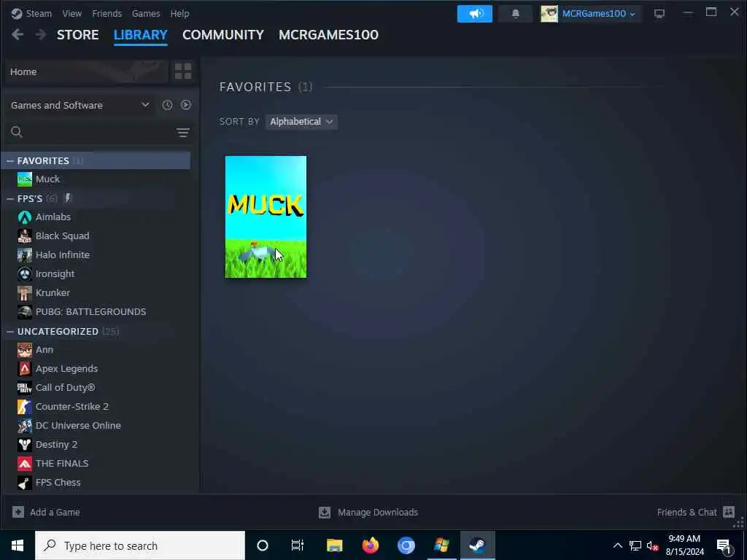747x560 pixels.
Task: Click the recent activity clock icon
Action: (167, 105)
